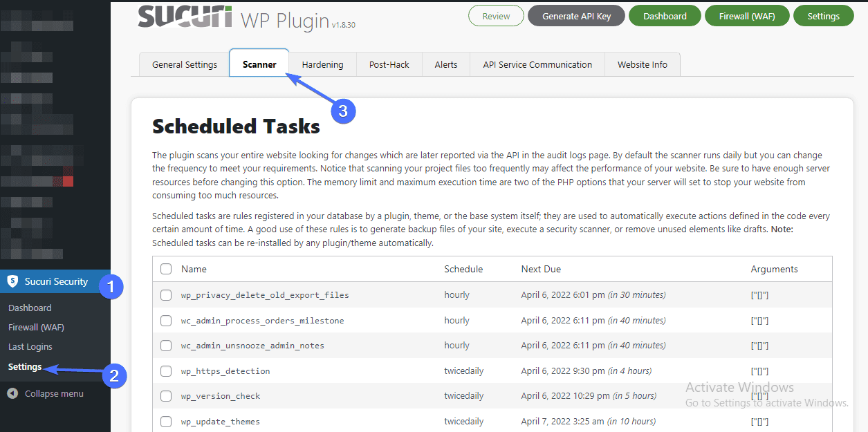Open Sucuri Security sidebar menu
This screenshot has height=432, width=868.
(x=55, y=281)
